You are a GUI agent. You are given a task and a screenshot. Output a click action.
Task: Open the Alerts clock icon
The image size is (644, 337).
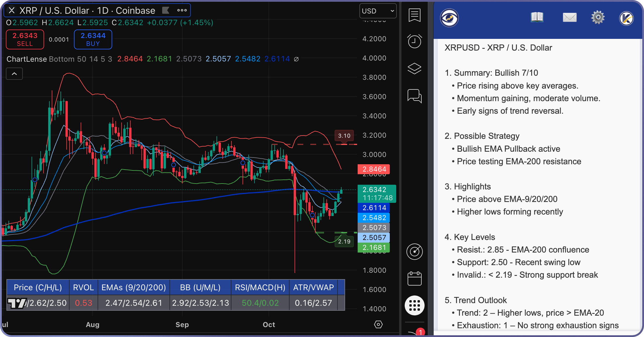(x=414, y=41)
